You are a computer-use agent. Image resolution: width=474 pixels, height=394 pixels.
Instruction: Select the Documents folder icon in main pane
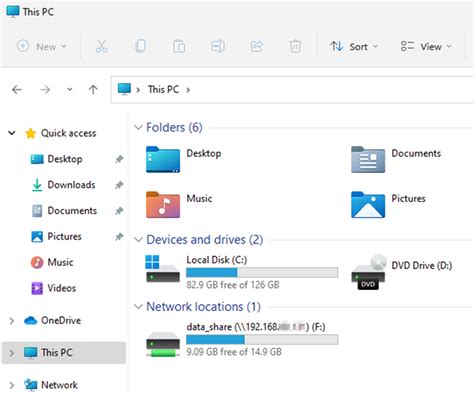(368, 159)
